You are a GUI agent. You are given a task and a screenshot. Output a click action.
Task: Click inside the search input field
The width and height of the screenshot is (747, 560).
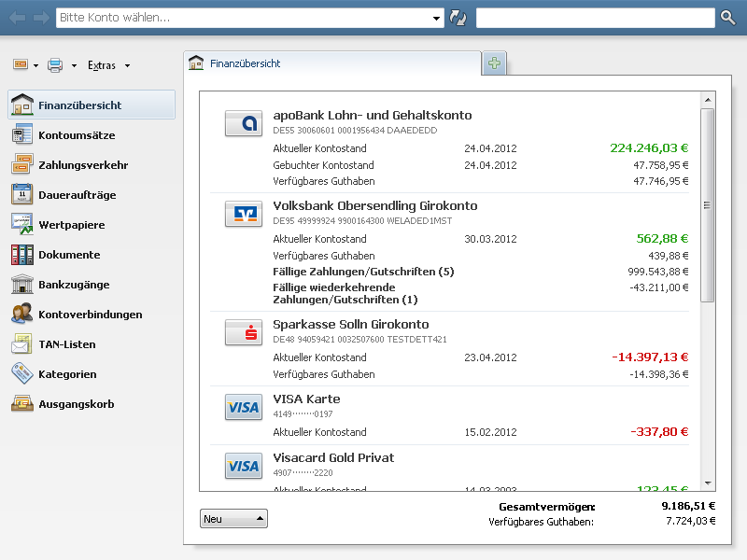(593, 17)
